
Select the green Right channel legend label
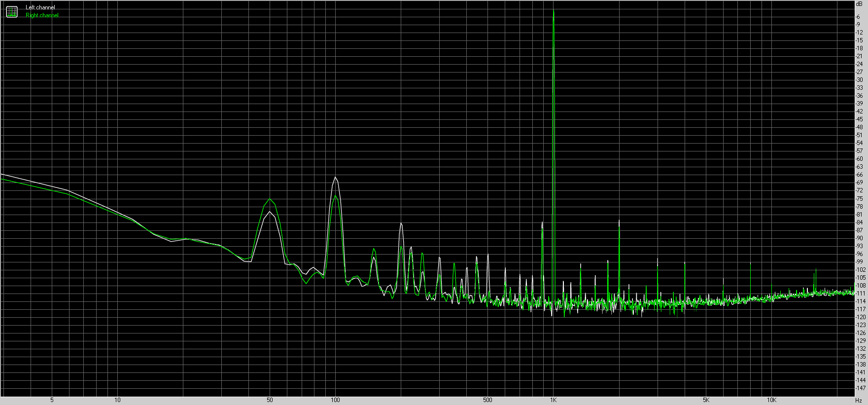pos(42,15)
